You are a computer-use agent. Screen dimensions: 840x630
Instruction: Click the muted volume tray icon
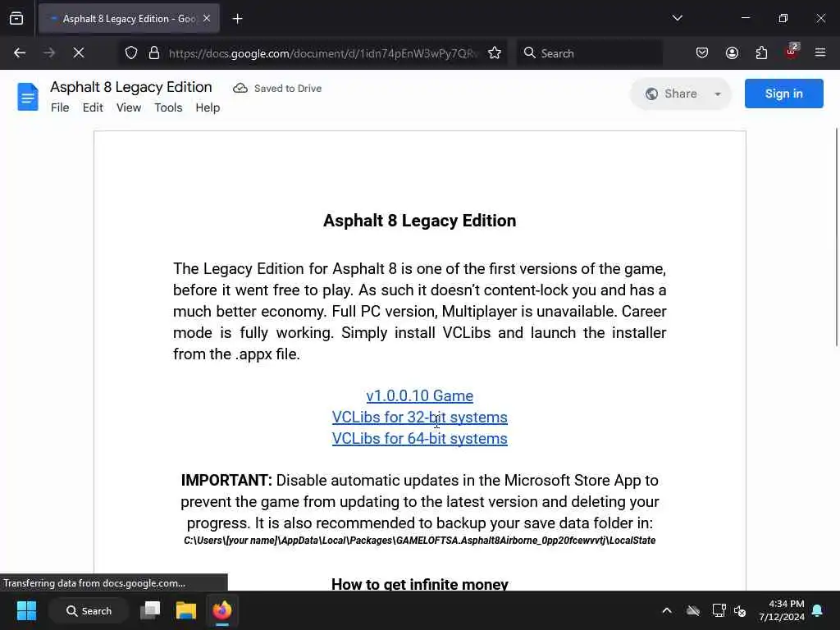(740, 610)
